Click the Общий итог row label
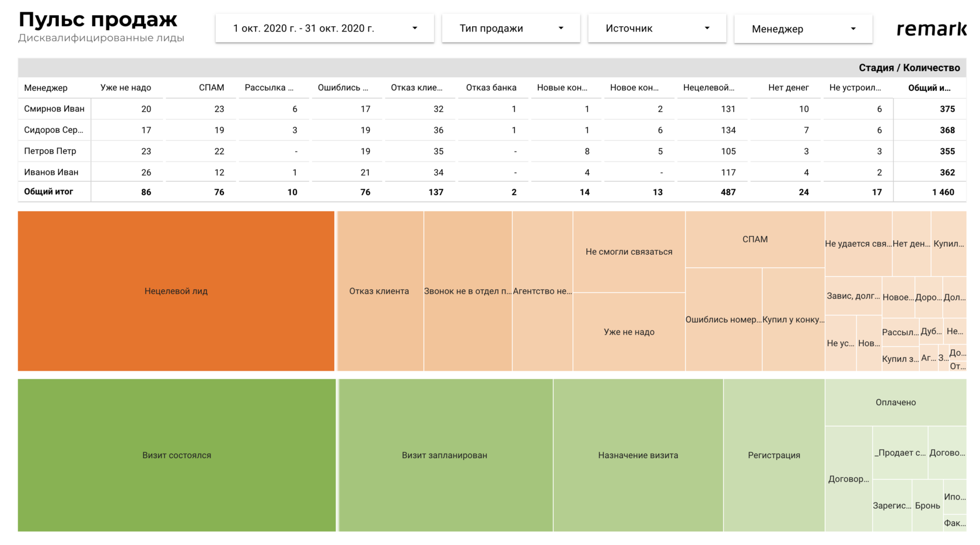980x545 pixels. pyautogui.click(x=48, y=191)
